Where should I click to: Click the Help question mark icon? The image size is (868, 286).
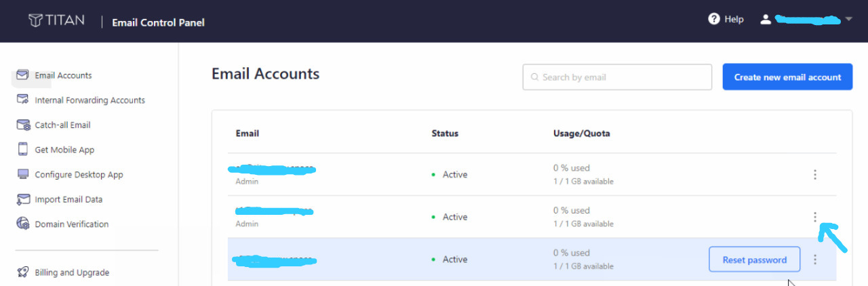(x=713, y=19)
